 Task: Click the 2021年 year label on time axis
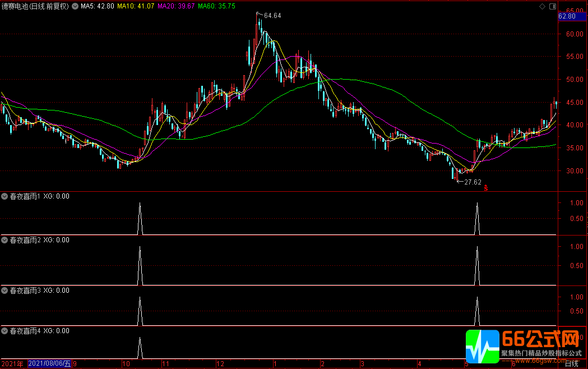click(x=12, y=364)
